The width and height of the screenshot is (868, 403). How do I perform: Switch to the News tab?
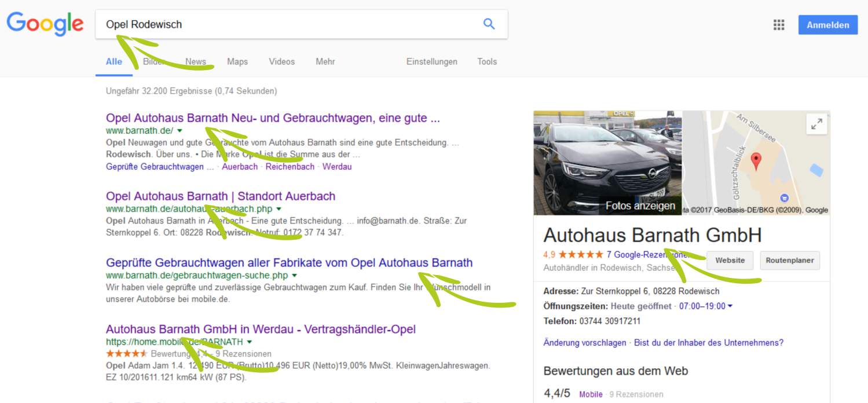(196, 62)
